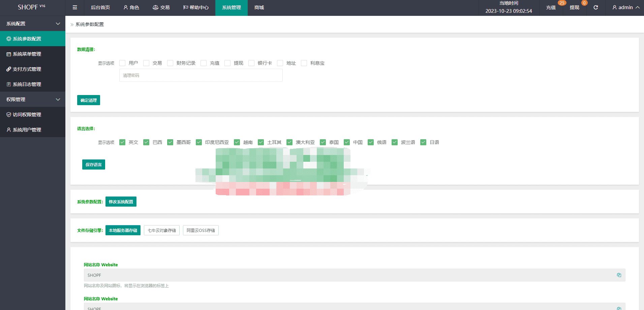Open 系统日志管理 in the sidebar
The width and height of the screenshot is (644, 310).
click(27, 84)
